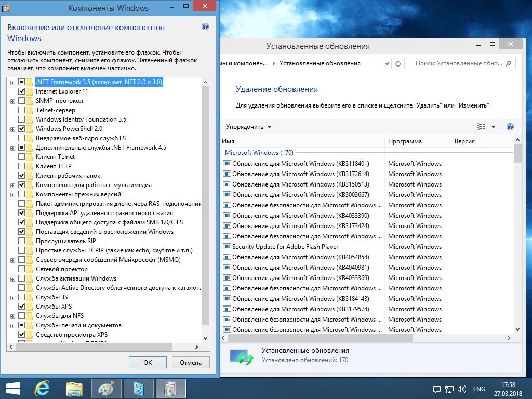Screen dimensions: 532x399
Task: Sort by the Имя column header
Action: 229,141
